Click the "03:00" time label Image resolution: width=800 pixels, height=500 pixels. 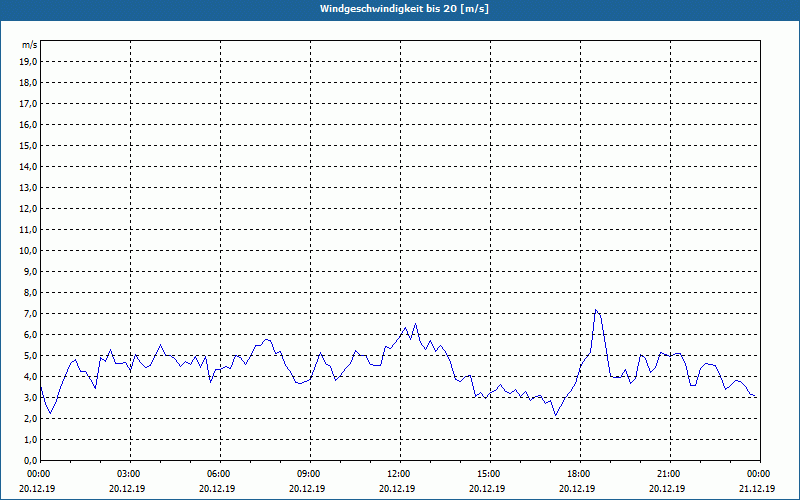131,474
